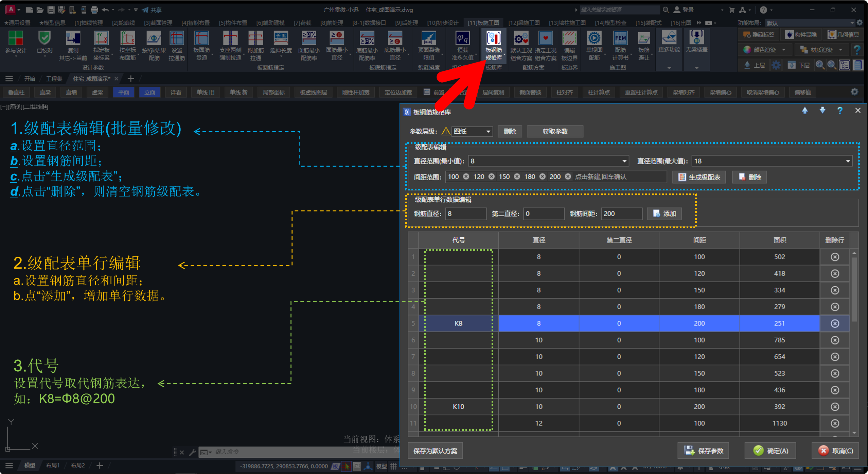Toggle the 立面 view button
868x474 pixels.
click(150, 92)
